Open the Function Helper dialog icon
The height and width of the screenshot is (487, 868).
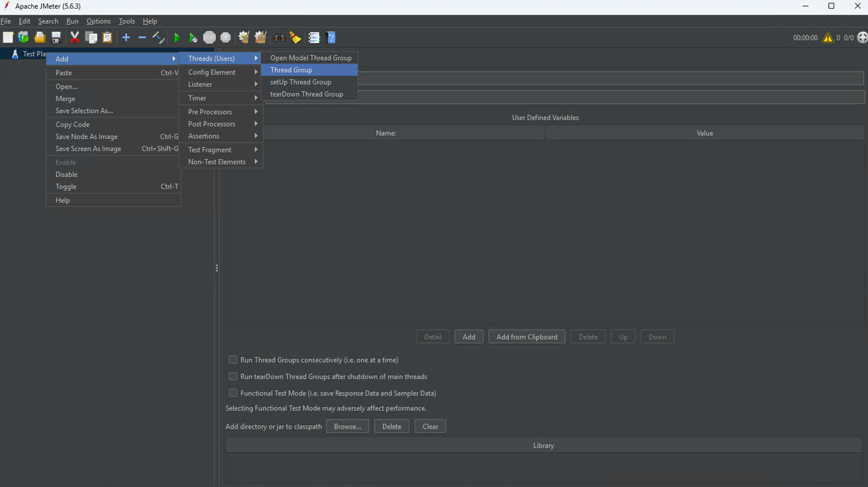[314, 38]
